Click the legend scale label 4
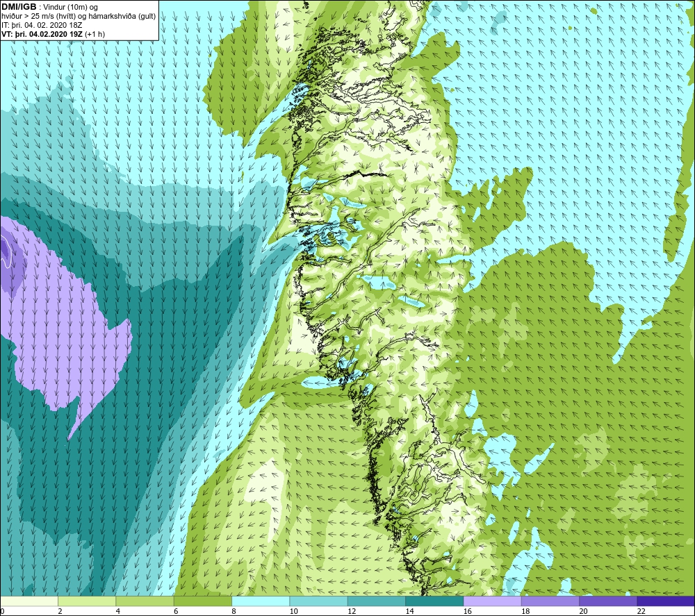 coord(118,611)
